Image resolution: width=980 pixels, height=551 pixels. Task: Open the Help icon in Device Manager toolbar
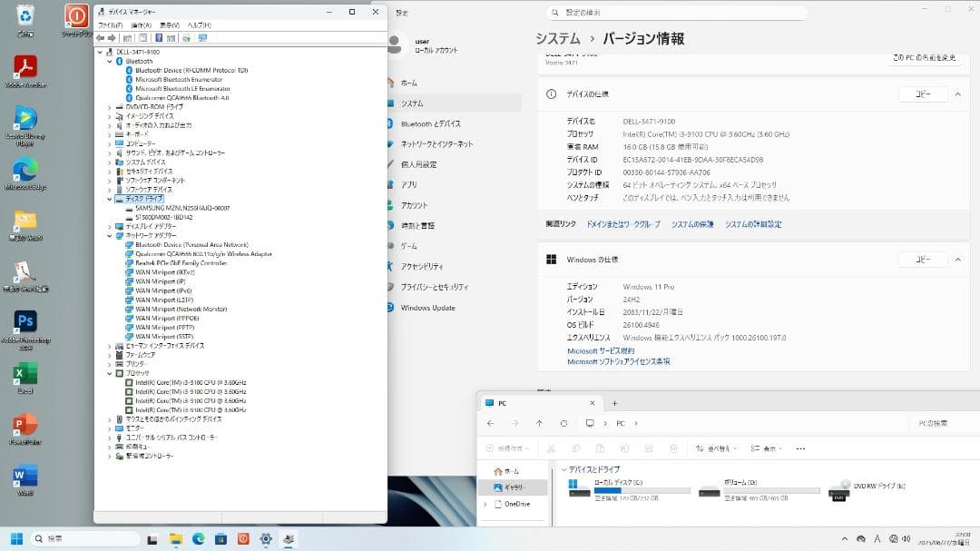coord(159,38)
